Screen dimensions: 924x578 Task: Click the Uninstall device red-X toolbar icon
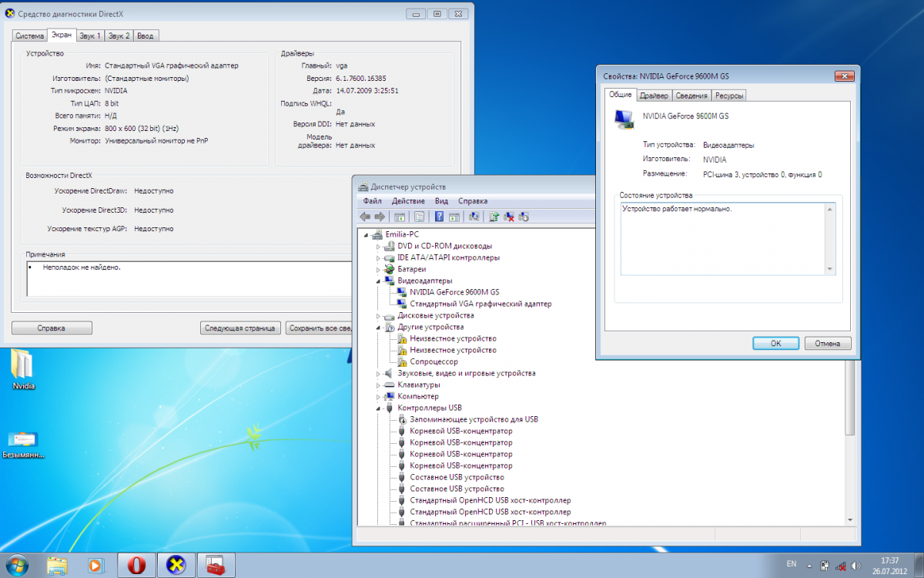click(509, 217)
